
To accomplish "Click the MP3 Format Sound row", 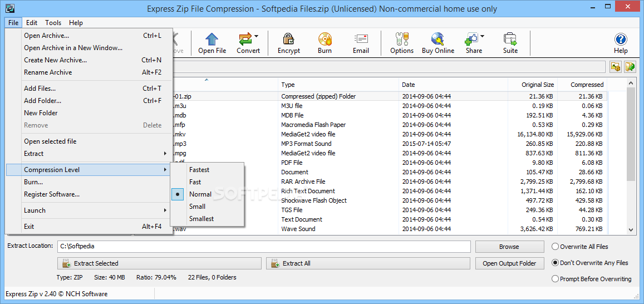I will click(389, 144).
